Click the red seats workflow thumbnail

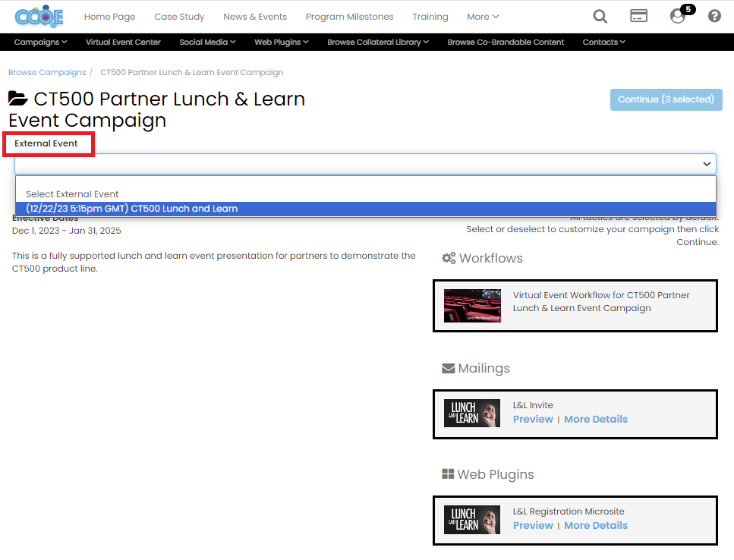tap(472, 306)
